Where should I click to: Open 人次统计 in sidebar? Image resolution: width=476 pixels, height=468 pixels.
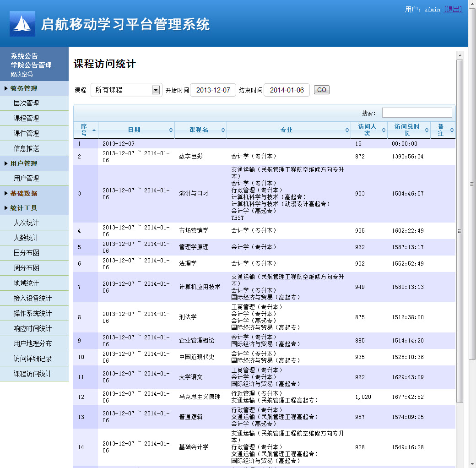(26, 223)
